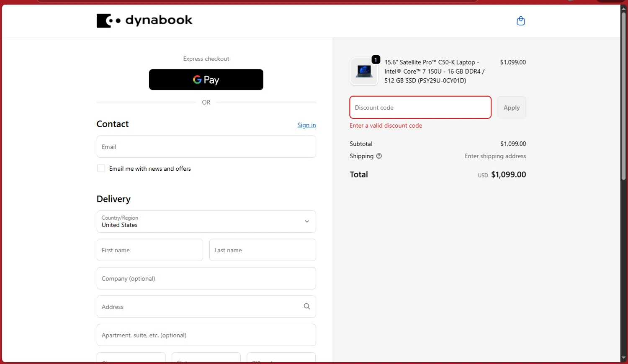This screenshot has height=364, width=628.
Task: Click the scrollbar down arrow
Action: point(623,358)
